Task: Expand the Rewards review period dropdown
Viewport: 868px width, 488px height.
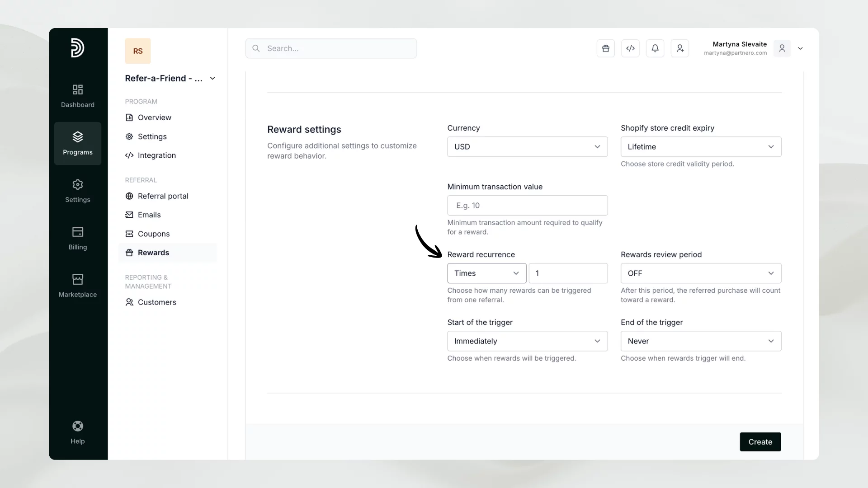Action: (700, 273)
